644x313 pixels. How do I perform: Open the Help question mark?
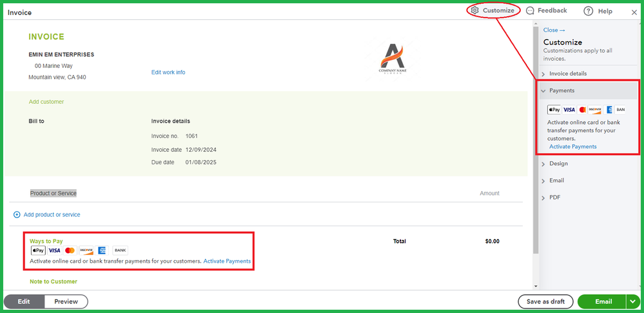pyautogui.click(x=598, y=11)
